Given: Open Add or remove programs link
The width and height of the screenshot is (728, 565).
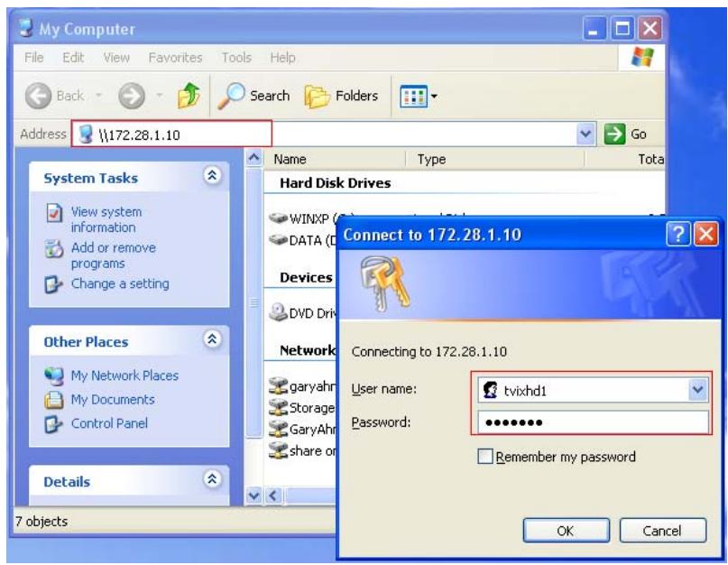Looking at the screenshot, I should pos(114,255).
